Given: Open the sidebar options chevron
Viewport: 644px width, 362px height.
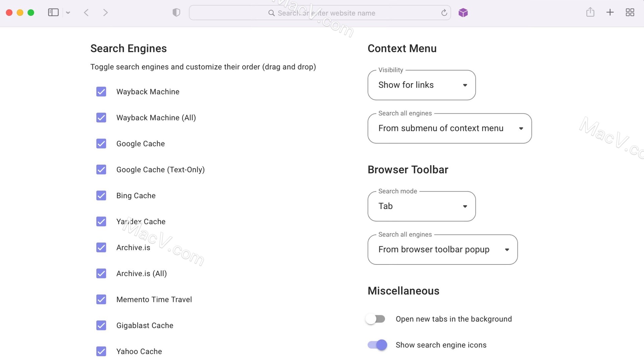Looking at the screenshot, I should [x=68, y=13].
